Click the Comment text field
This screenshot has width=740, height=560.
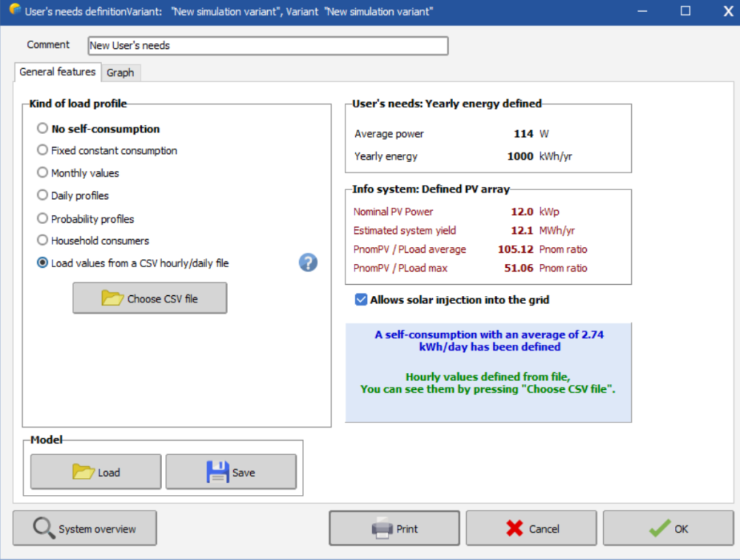click(267, 46)
